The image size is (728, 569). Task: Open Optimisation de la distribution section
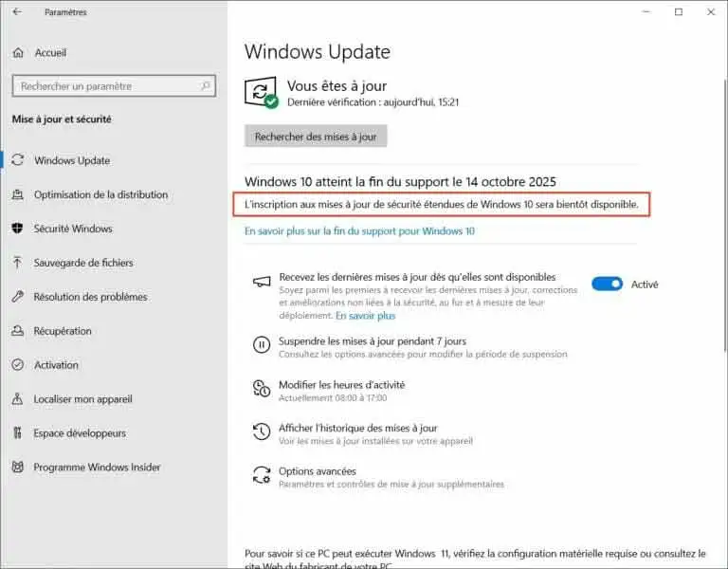click(100, 194)
